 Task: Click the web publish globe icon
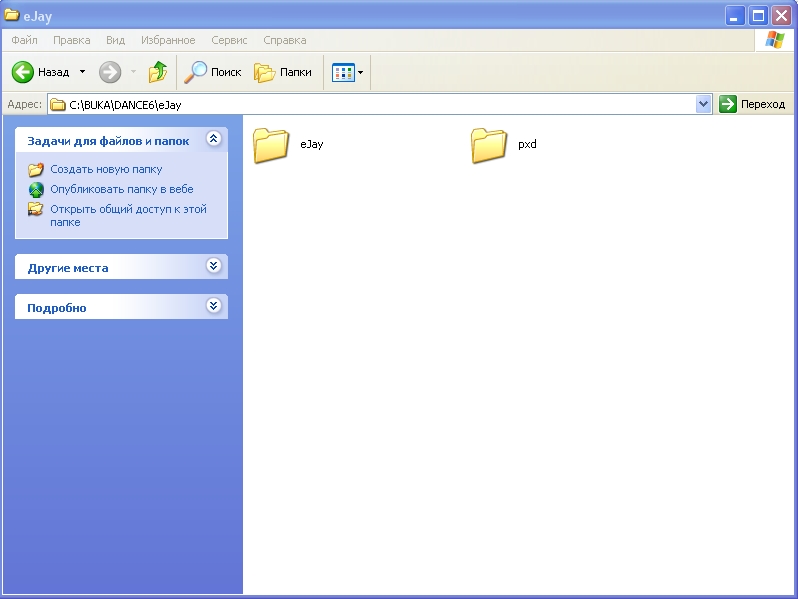pos(36,189)
